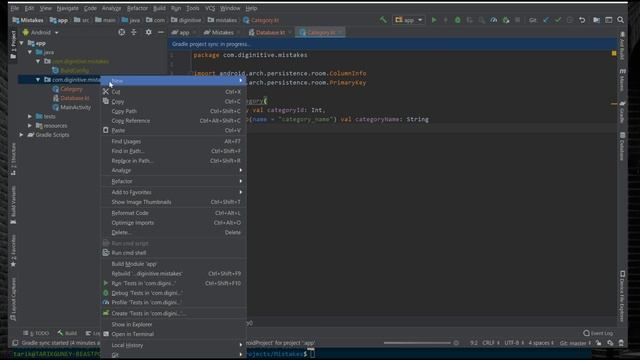Commit changes with green checkmark icon

558,20
